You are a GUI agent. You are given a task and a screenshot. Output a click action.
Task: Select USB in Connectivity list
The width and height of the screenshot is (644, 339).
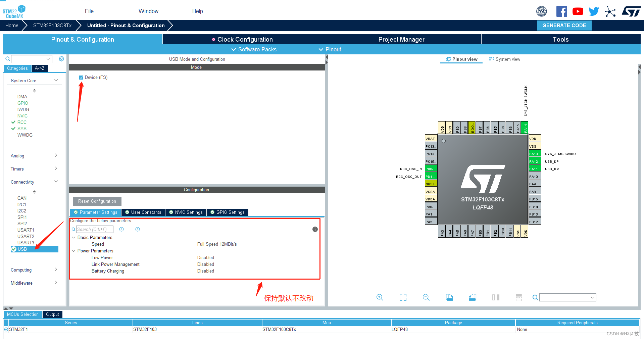[35, 249]
